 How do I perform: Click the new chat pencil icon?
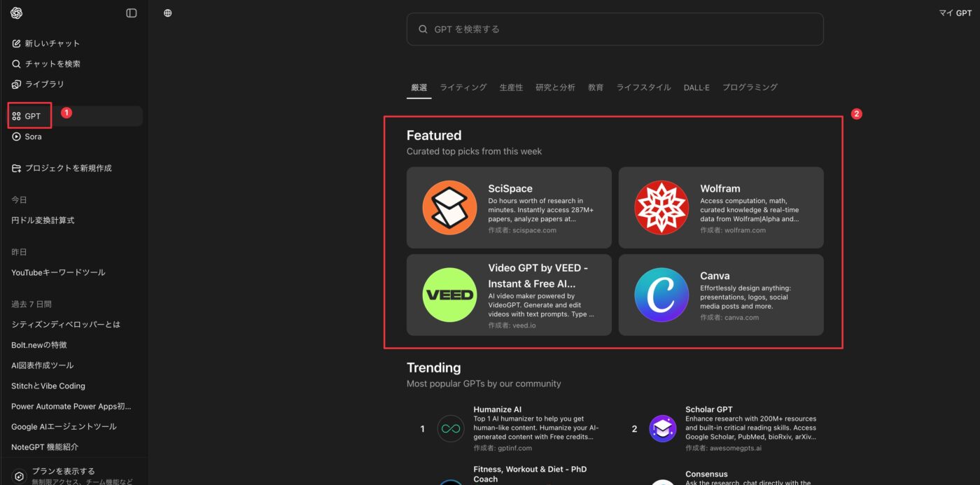(17, 43)
